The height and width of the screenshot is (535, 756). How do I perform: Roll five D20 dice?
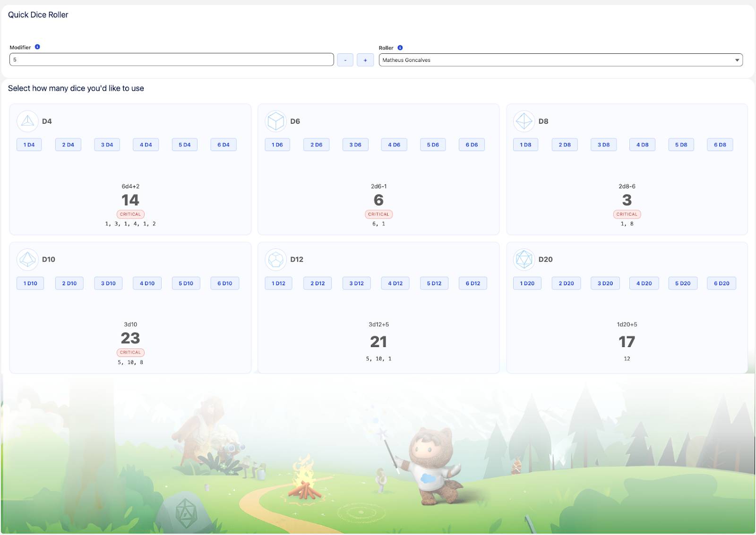pos(682,283)
